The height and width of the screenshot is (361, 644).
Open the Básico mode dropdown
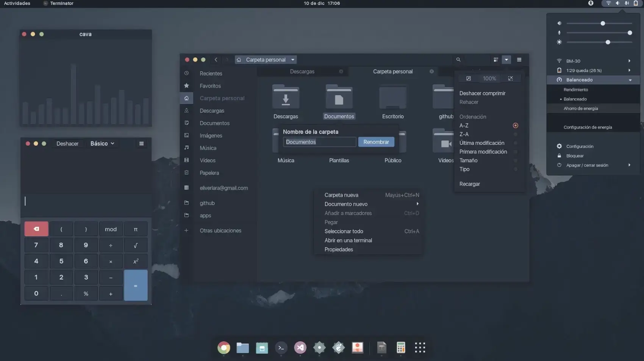click(102, 144)
